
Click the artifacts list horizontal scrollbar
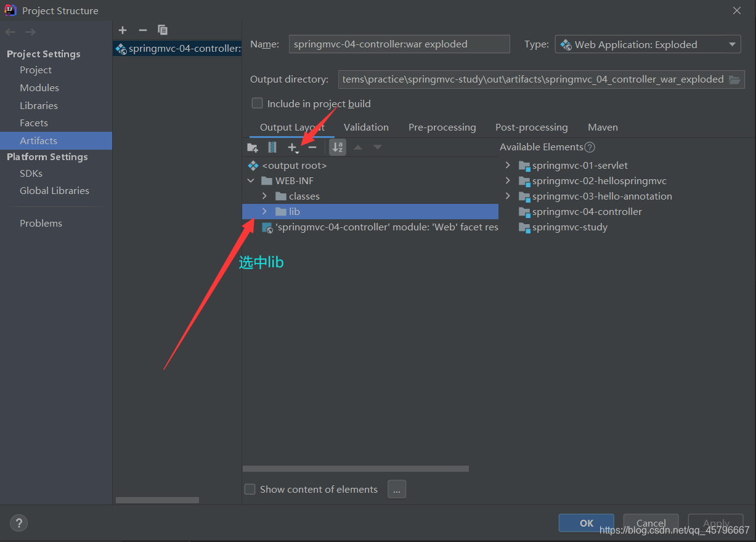point(157,500)
